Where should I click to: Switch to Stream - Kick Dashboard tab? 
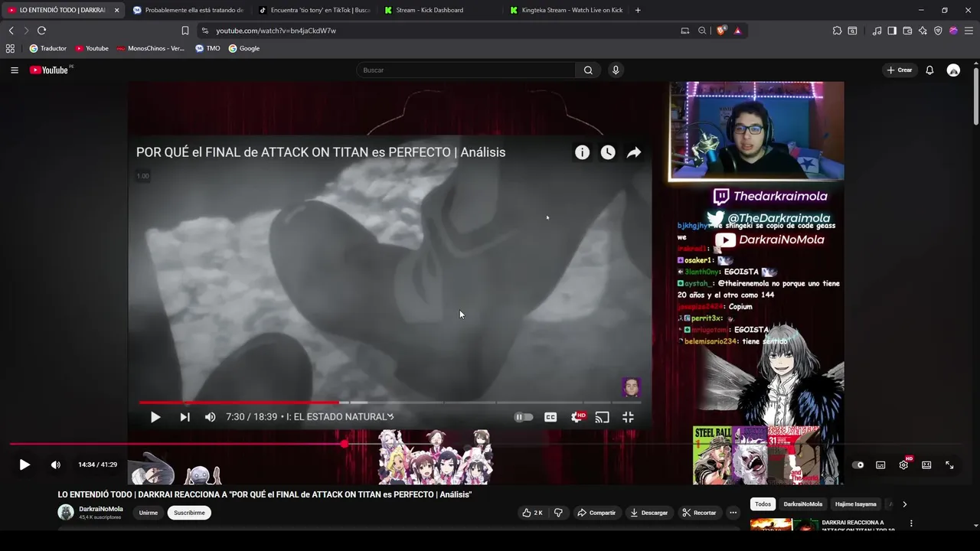(440, 10)
